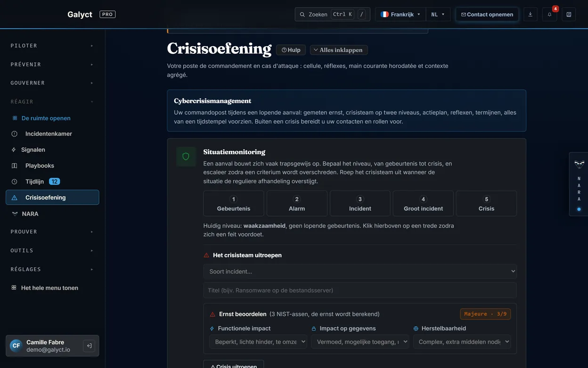This screenshot has width=588, height=368.
Task: Select level 2 Alarm
Action: click(x=297, y=203)
